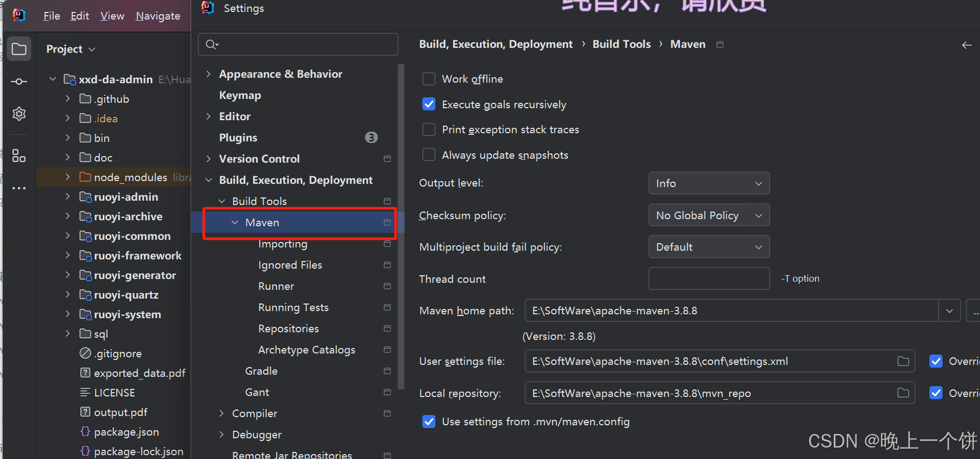This screenshot has height=459, width=980.
Task: Expand the ruoyi-admin module folder
Action: pyautogui.click(x=67, y=196)
